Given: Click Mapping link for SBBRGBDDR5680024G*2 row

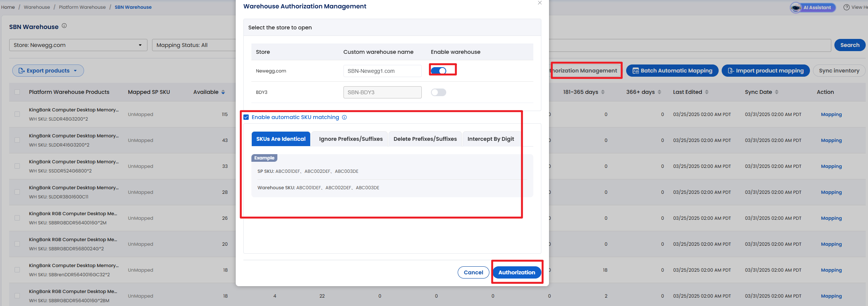Looking at the screenshot, I should click(831, 244).
